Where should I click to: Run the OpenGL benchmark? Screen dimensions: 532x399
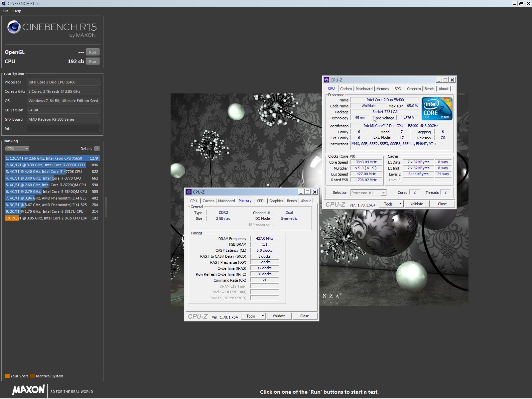click(93, 52)
